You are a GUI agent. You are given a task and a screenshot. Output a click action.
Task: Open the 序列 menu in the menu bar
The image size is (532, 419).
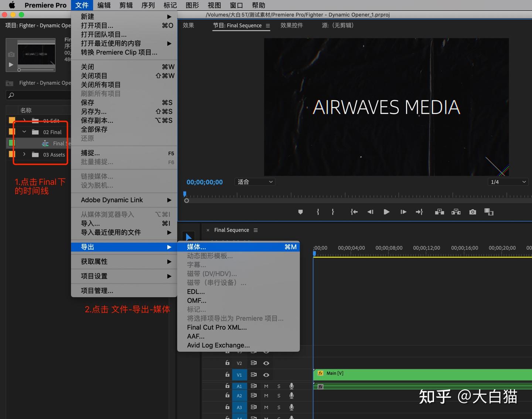click(148, 5)
